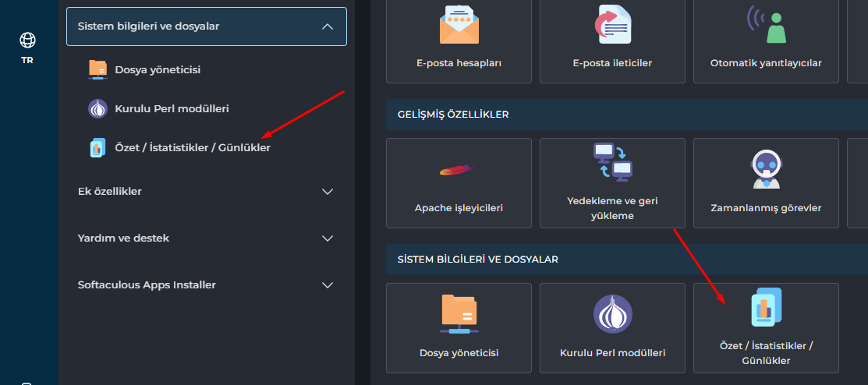
Task: Open the Otomatik yanıtlayıcılar tile label
Action: click(x=766, y=63)
